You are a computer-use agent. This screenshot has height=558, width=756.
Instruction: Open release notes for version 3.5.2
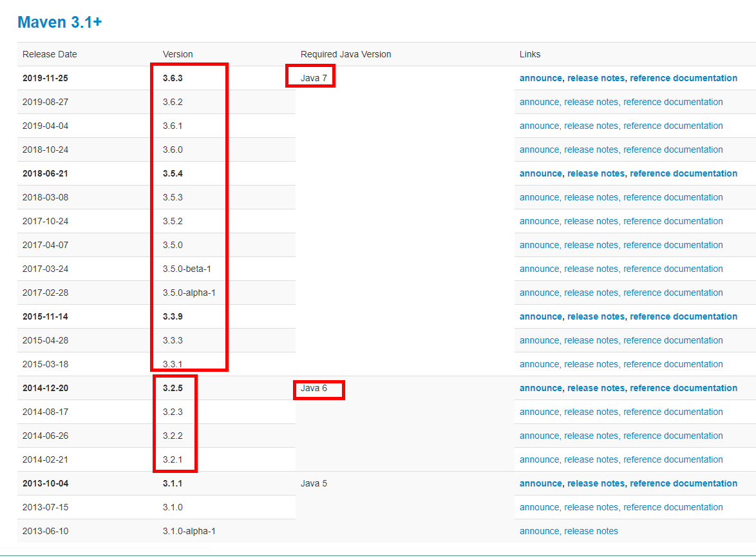coord(591,222)
